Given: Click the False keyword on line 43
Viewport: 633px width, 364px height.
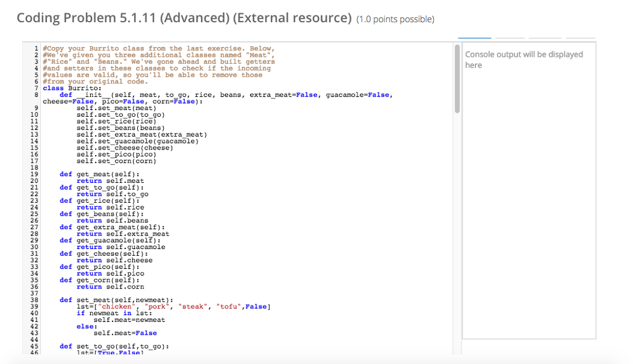Looking at the screenshot, I should point(147,332).
